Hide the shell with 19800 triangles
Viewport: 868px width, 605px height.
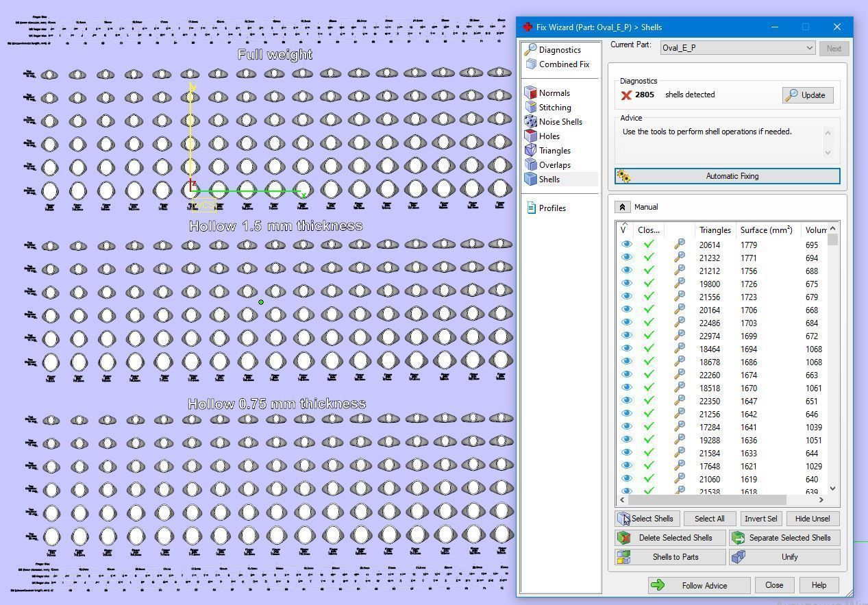626,284
